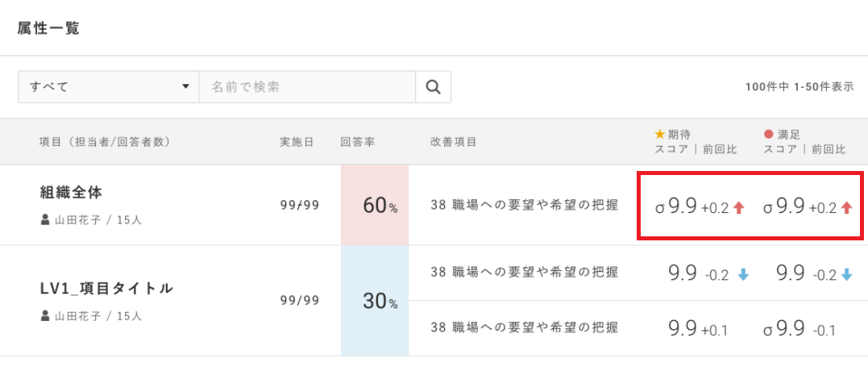Viewport: 868px width, 367px height.
Task: Click the 項目（担当者/回答者数） column header
Action: (105, 142)
